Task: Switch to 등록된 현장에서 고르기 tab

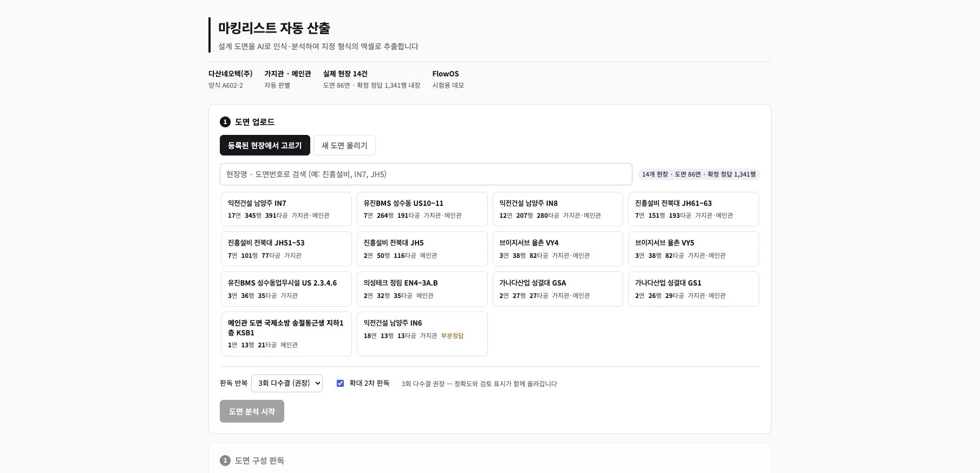Action: [265, 145]
